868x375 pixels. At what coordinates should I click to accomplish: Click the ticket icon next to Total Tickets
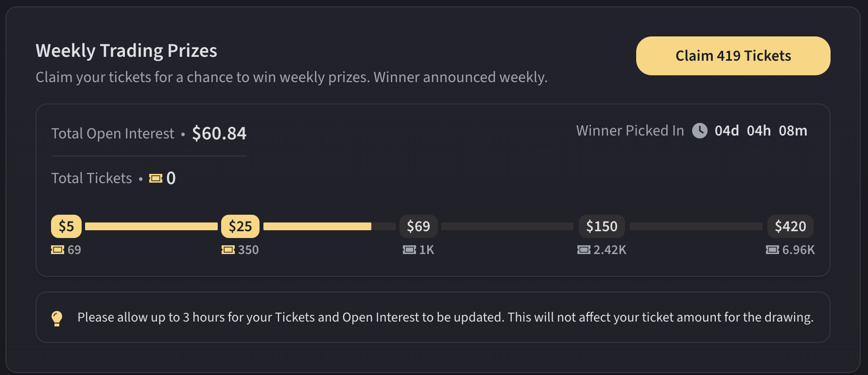click(156, 178)
